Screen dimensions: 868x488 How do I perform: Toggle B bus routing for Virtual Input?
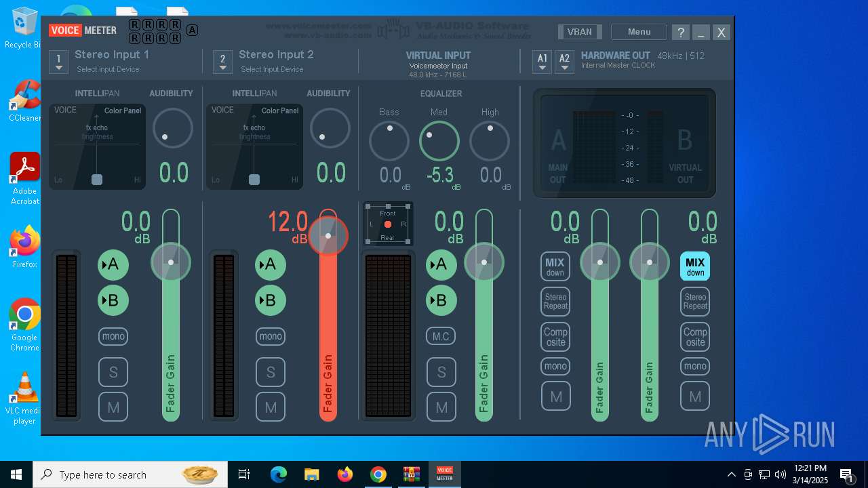(441, 300)
